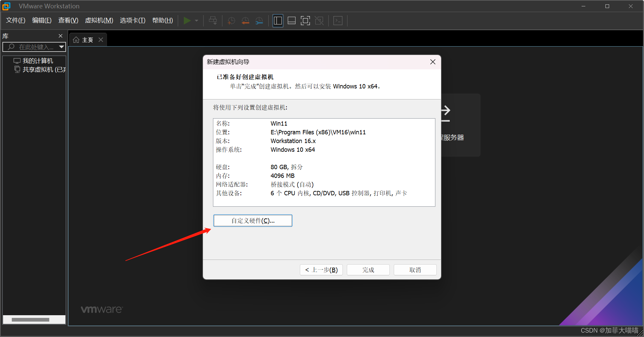Click the 桥接模式 (自动) network value
The image size is (644, 337).
click(x=292, y=185)
